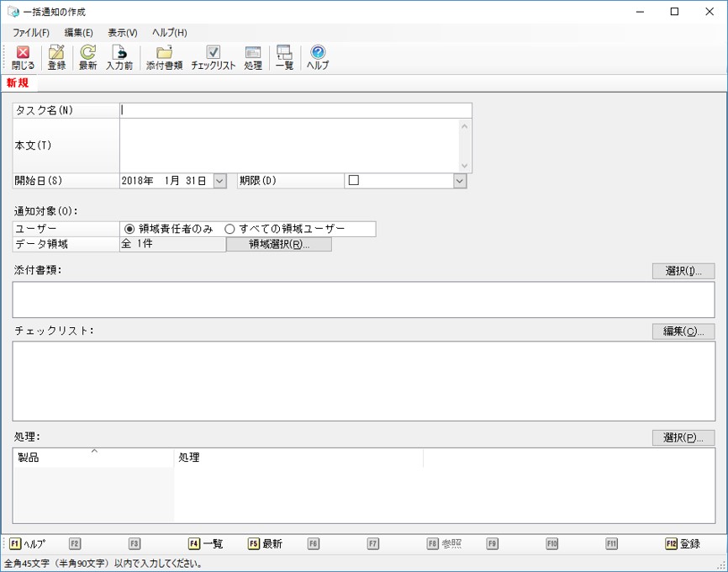Show the 一覧 list toolbar icon
The image size is (728, 572).
(284, 57)
